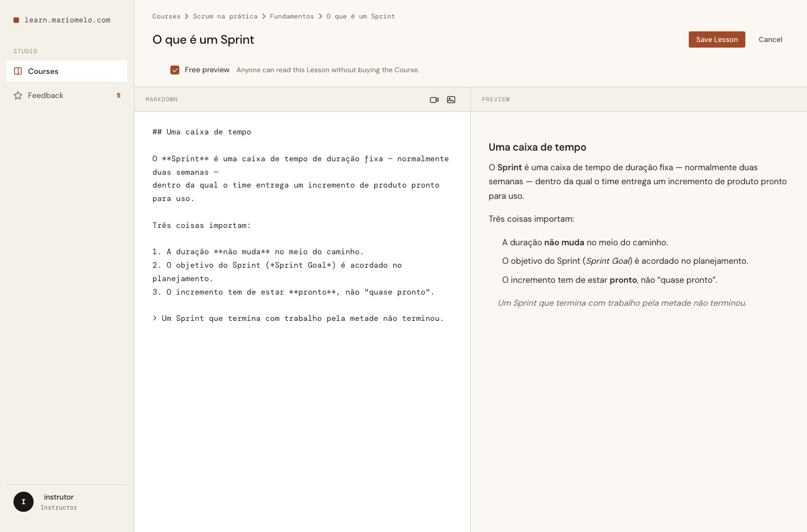The width and height of the screenshot is (807, 532).
Task: Click the markdown blockquote line '> Um Sprint que termina'
Action: (298, 319)
